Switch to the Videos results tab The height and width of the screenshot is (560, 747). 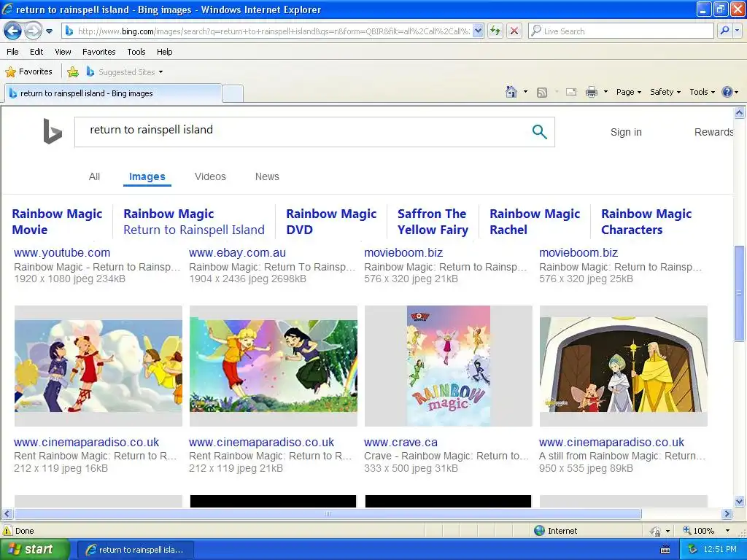pos(210,176)
